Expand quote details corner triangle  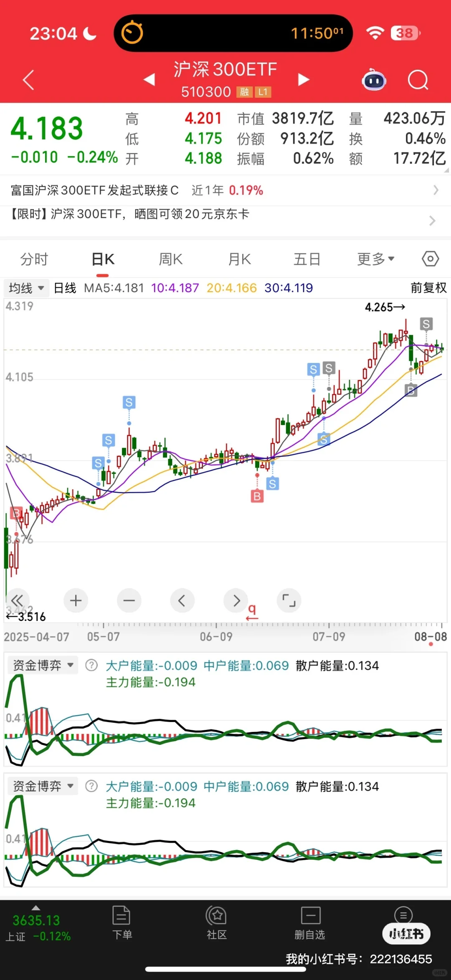click(x=446, y=170)
